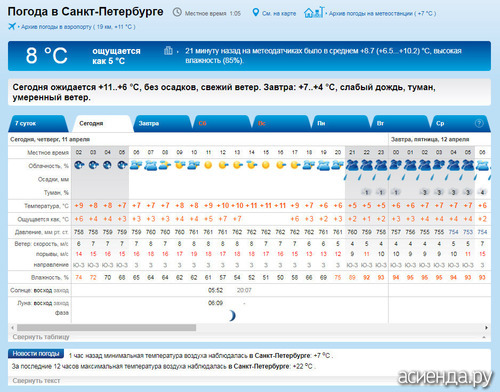This screenshot has height=392, width=500.
Task: Open the airport weather archive link
Action: click(x=78, y=27)
